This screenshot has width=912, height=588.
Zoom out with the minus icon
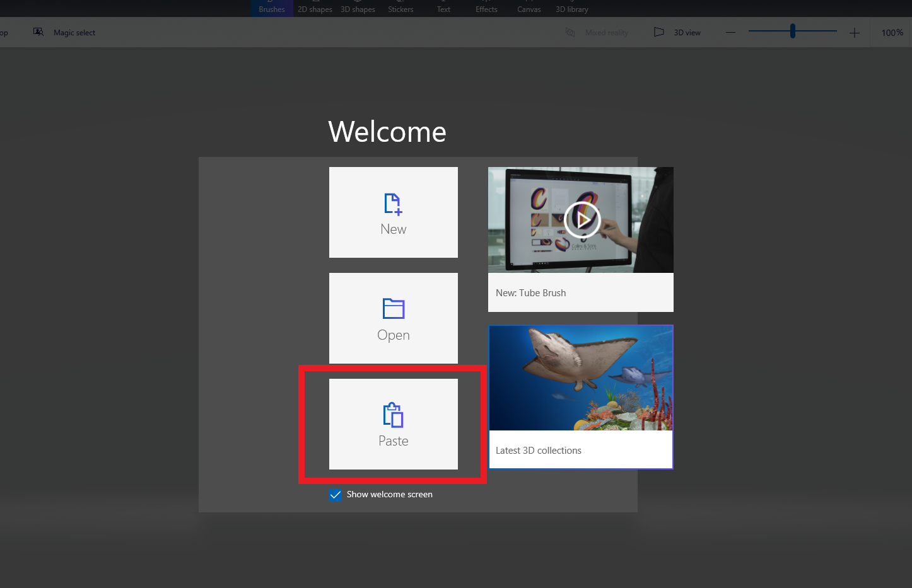coord(730,32)
